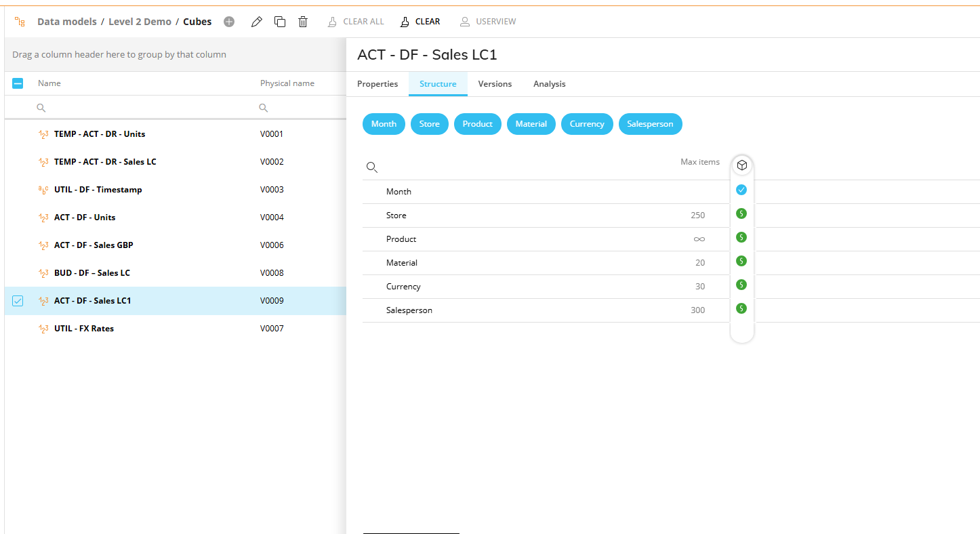Click the green icon in Salesperson row
Viewport: 980px width, 534px height.
[741, 308]
